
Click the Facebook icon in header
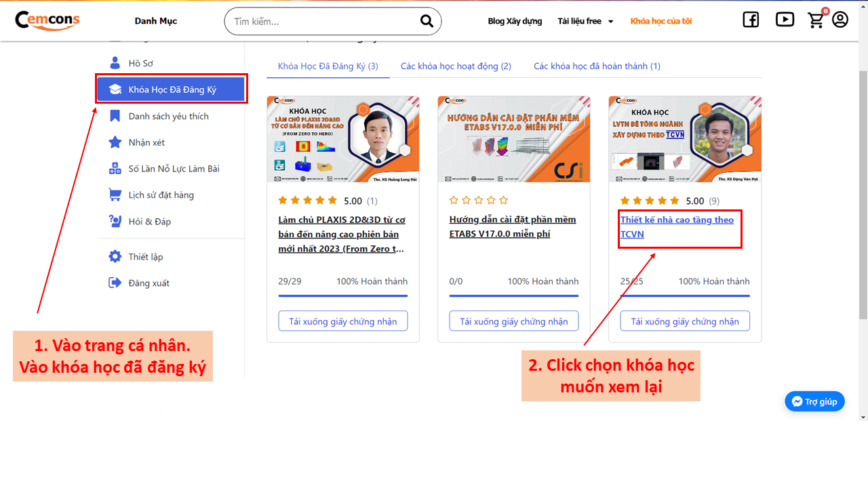click(751, 20)
